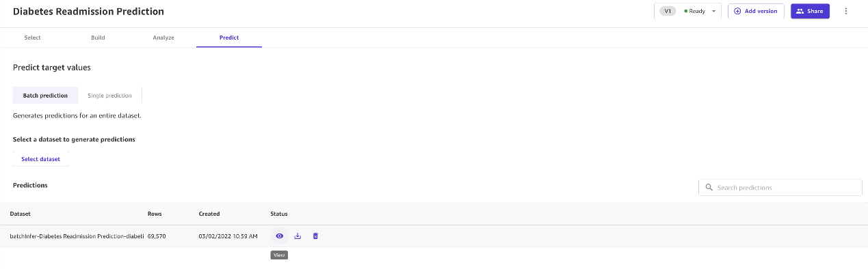Click the magnifier icon in search predictions
Screen dimensions: 868x269
click(709, 188)
